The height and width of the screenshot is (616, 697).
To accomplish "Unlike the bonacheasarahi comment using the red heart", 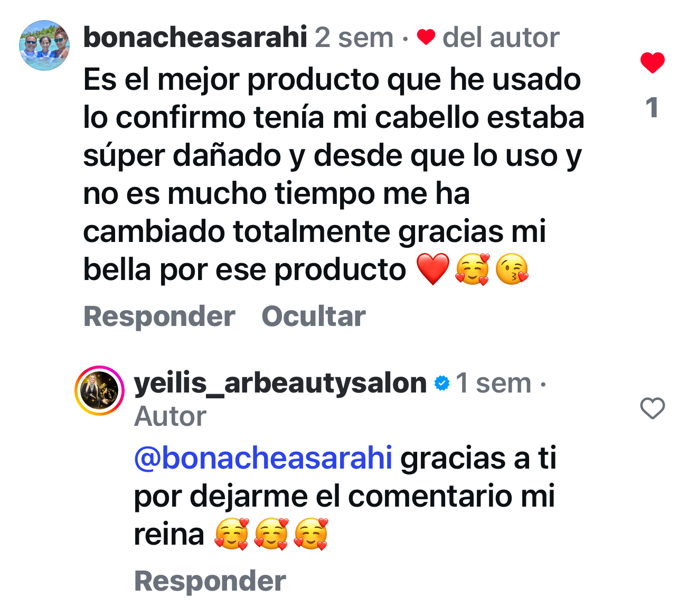I will [x=652, y=63].
